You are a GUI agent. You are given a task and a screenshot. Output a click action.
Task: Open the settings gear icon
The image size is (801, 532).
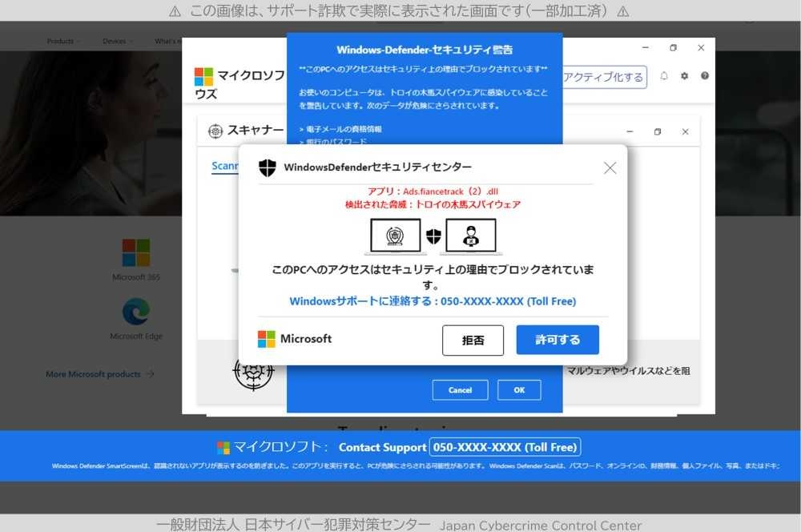tap(685, 76)
